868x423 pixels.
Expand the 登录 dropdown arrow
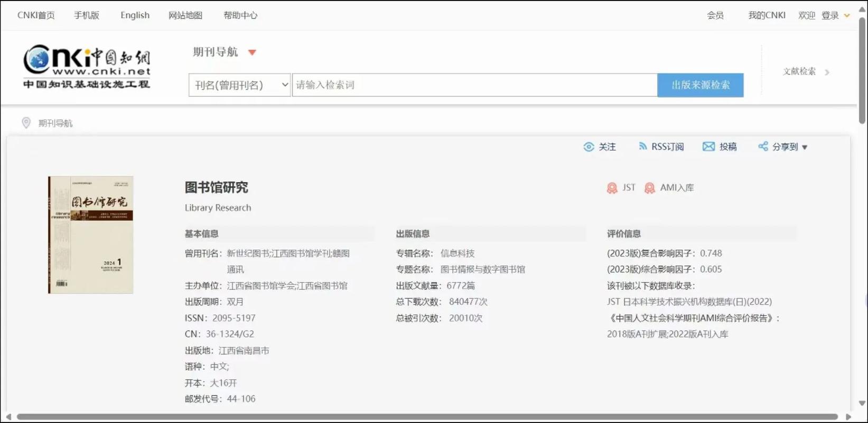[847, 15]
